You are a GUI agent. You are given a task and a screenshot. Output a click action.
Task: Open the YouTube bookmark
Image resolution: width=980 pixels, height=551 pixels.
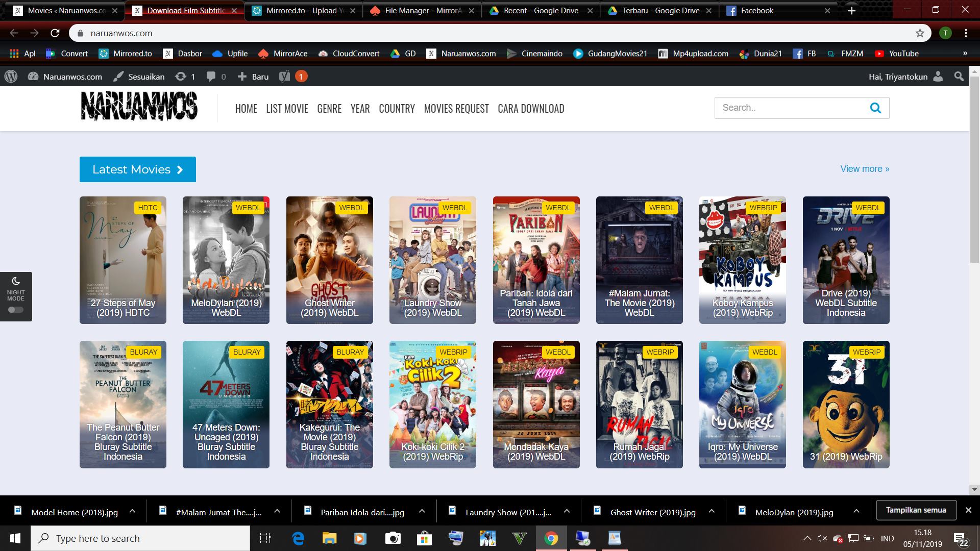click(896, 54)
